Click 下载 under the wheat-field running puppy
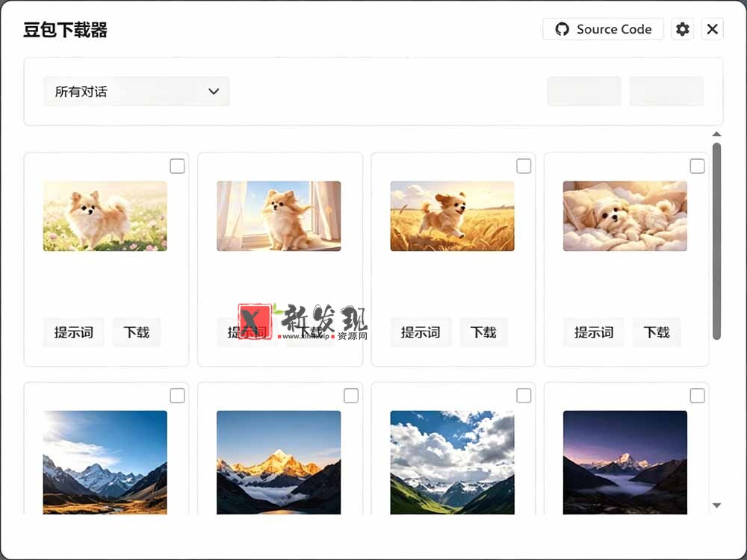The height and width of the screenshot is (560, 747). (x=483, y=332)
